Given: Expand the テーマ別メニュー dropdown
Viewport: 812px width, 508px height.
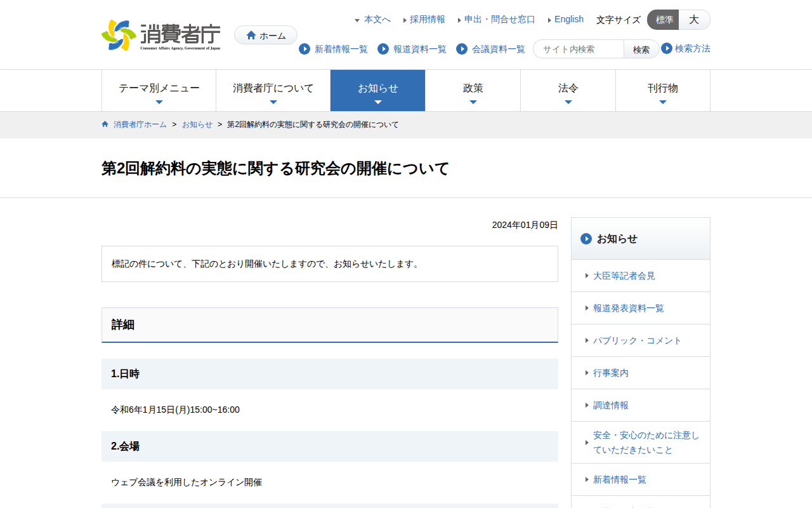Looking at the screenshot, I should [159, 91].
